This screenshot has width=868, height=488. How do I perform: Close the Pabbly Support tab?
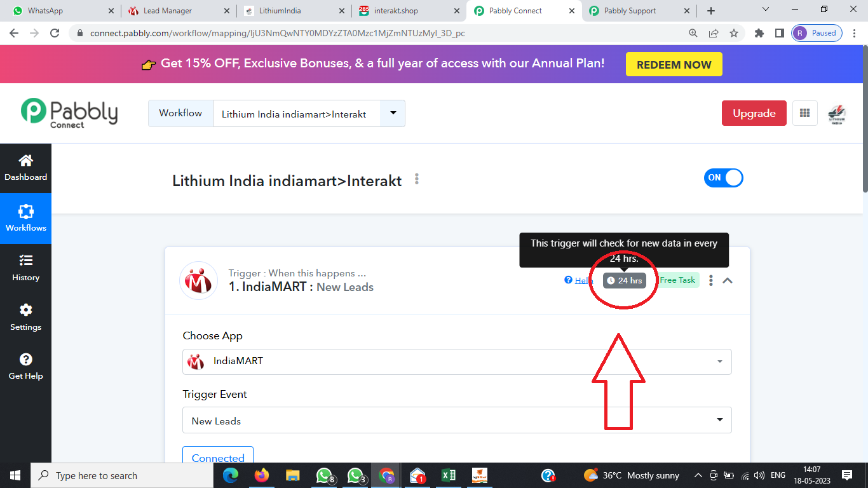686,11
